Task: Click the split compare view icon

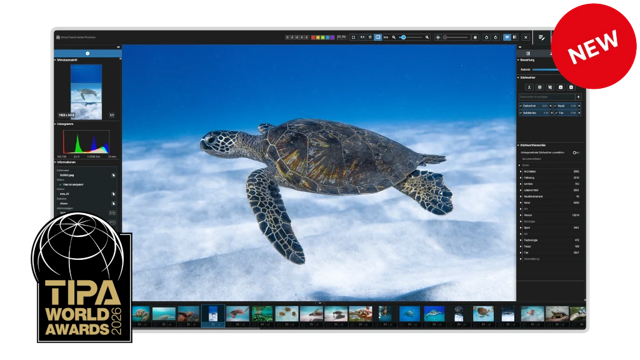Action: (515, 38)
